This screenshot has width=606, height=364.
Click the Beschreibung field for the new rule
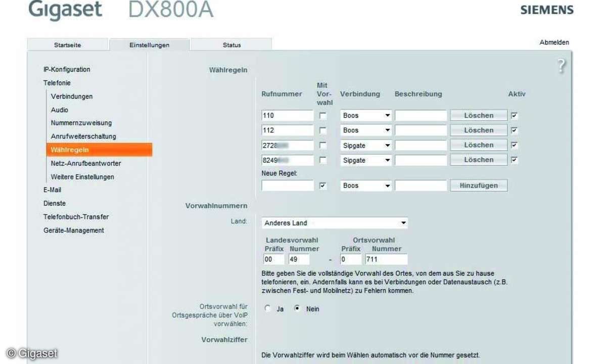421,186
